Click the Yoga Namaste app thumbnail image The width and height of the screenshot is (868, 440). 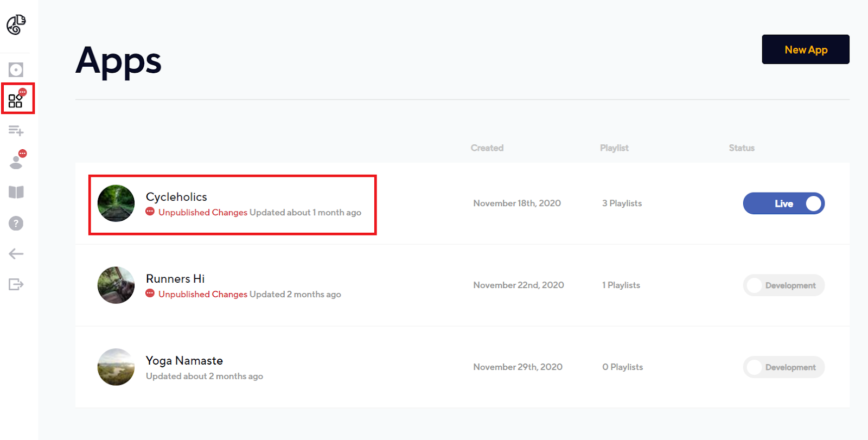coord(116,367)
